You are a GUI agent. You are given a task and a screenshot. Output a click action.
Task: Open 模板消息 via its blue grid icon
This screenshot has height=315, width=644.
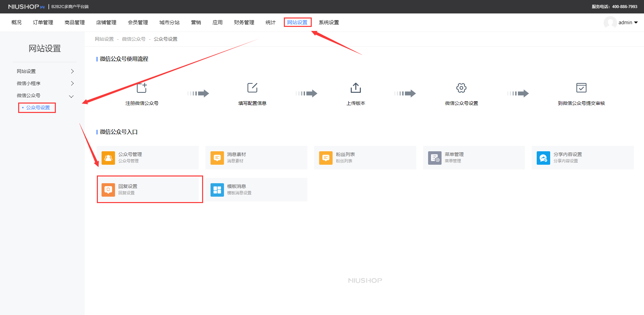pyautogui.click(x=217, y=190)
